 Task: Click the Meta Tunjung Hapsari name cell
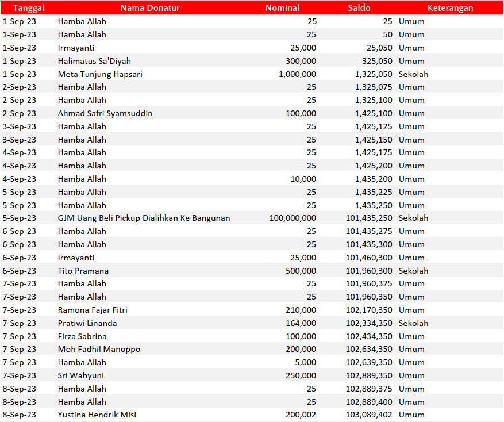pos(100,74)
